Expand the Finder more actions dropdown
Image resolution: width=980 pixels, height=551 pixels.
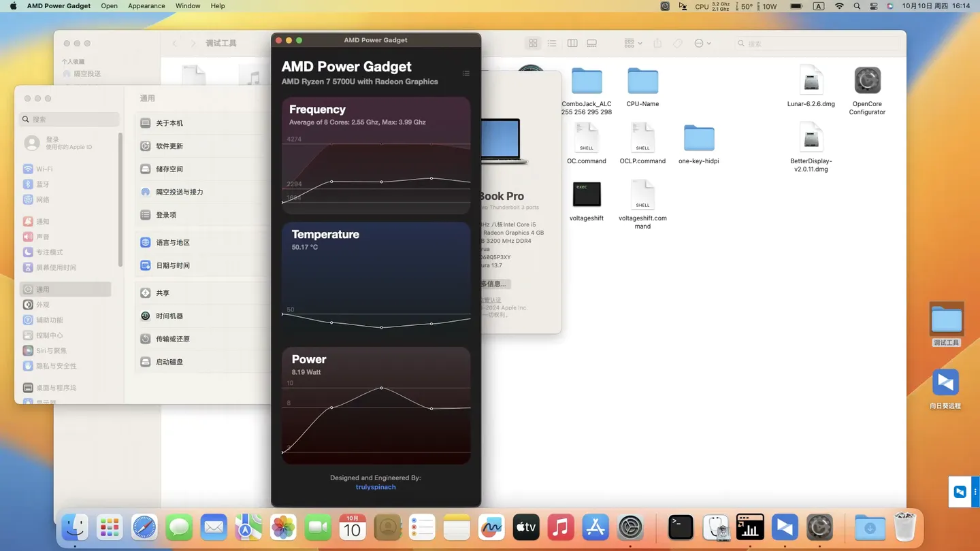click(702, 44)
